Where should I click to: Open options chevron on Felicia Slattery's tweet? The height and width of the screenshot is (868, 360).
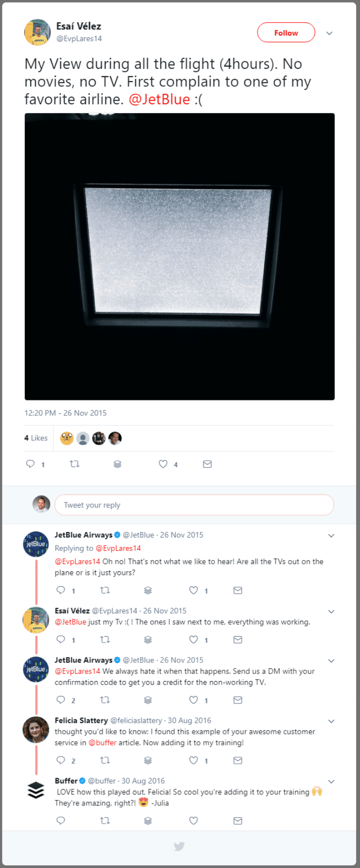pyautogui.click(x=331, y=721)
